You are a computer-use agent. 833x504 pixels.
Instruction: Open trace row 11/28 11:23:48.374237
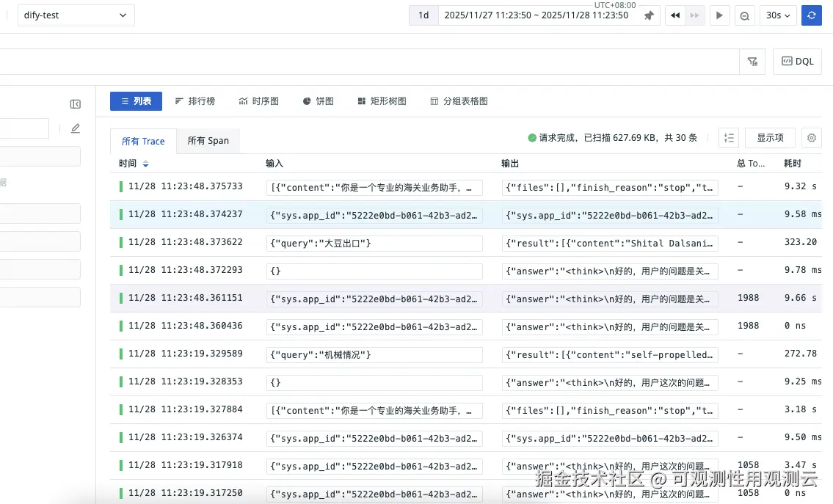click(466, 214)
